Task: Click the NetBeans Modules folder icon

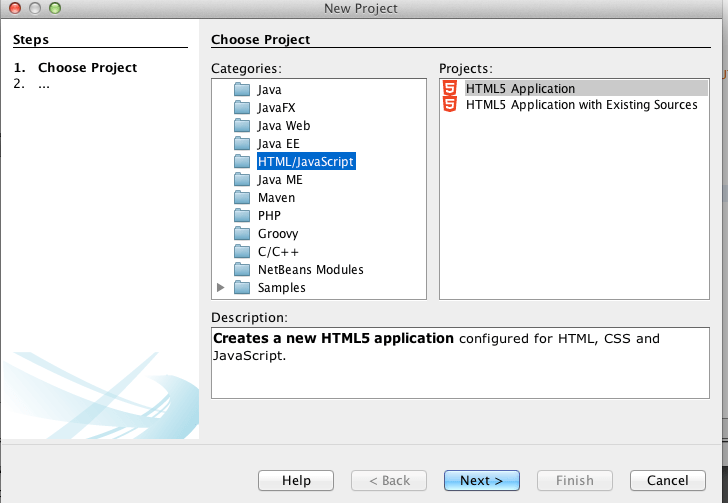Action: pyautogui.click(x=242, y=269)
